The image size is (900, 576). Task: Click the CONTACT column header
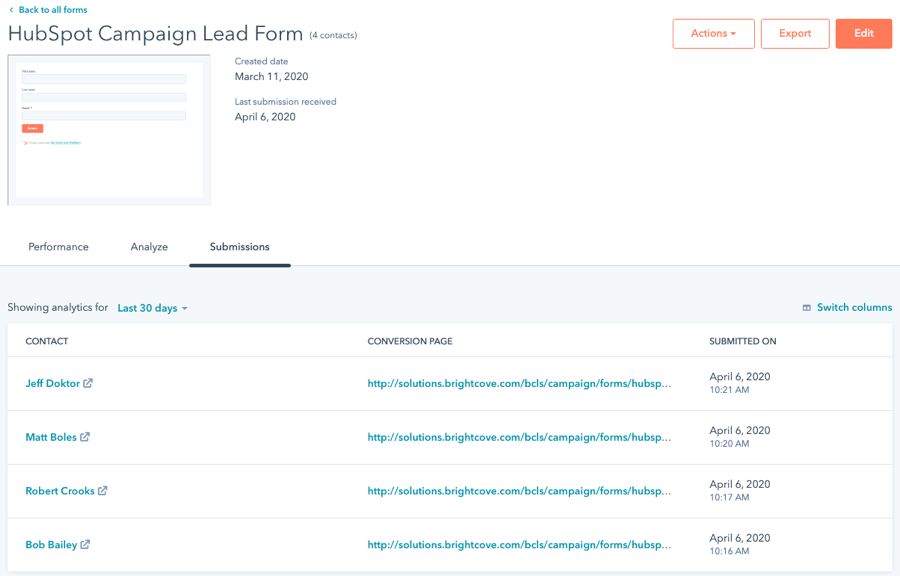tap(46, 341)
